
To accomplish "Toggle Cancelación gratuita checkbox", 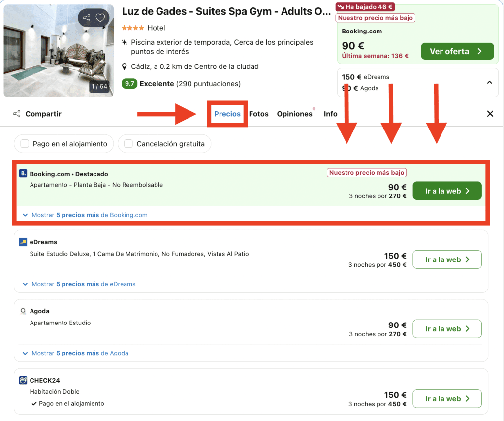I will tap(128, 144).
